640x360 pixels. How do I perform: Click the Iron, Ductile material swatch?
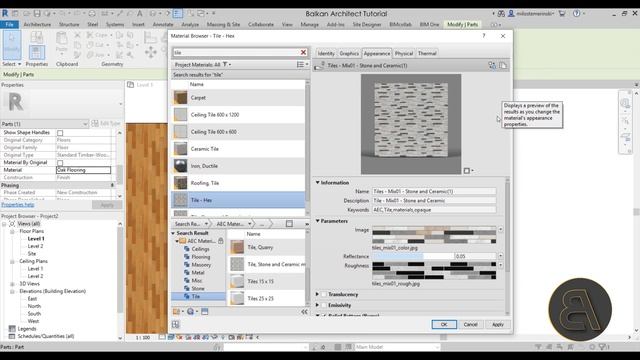pos(180,166)
